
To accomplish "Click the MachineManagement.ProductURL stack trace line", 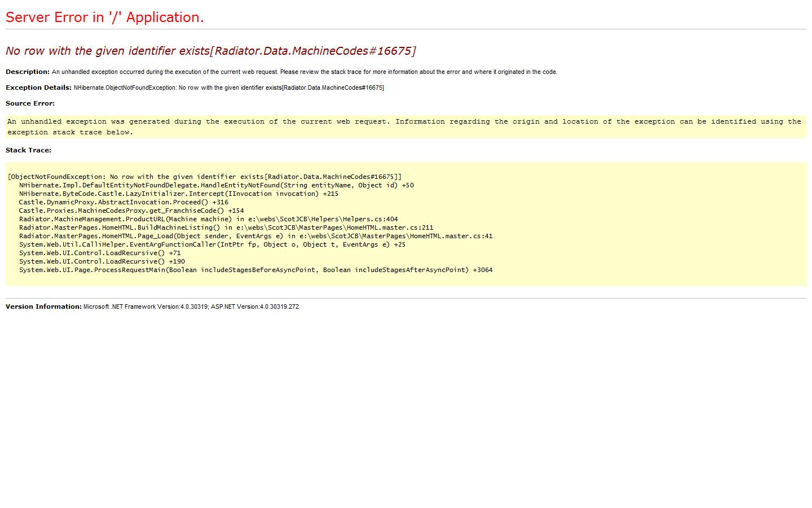I will (208, 219).
